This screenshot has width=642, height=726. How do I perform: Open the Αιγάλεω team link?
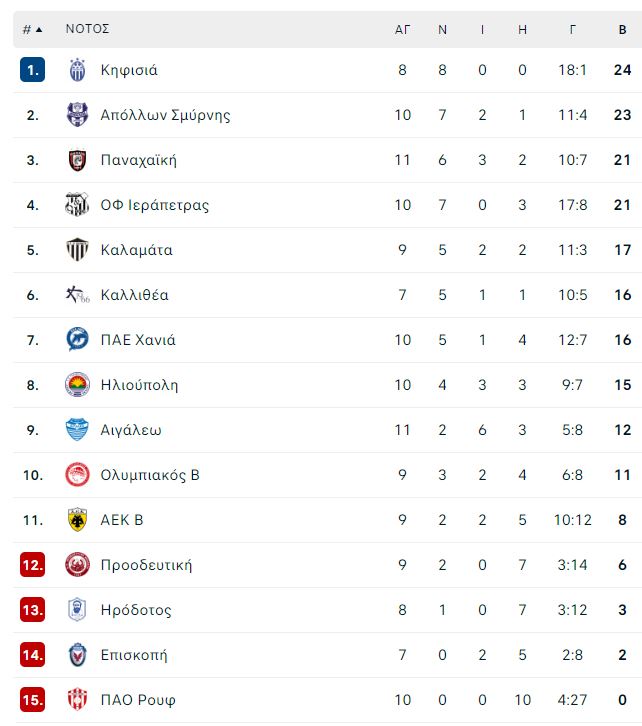131,430
